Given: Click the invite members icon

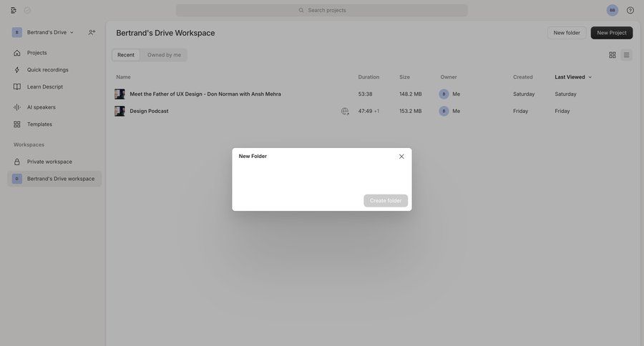Looking at the screenshot, I should point(92,32).
